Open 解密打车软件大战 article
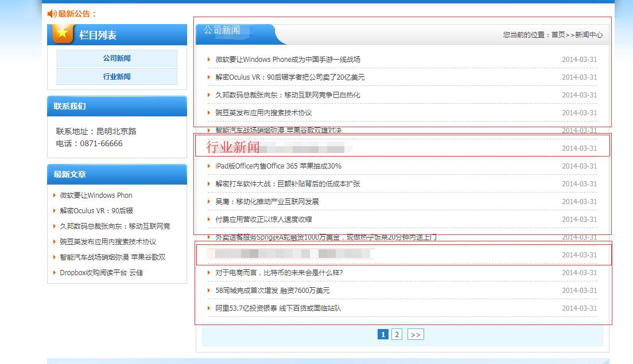The height and width of the screenshot is (364, 633). (x=288, y=184)
